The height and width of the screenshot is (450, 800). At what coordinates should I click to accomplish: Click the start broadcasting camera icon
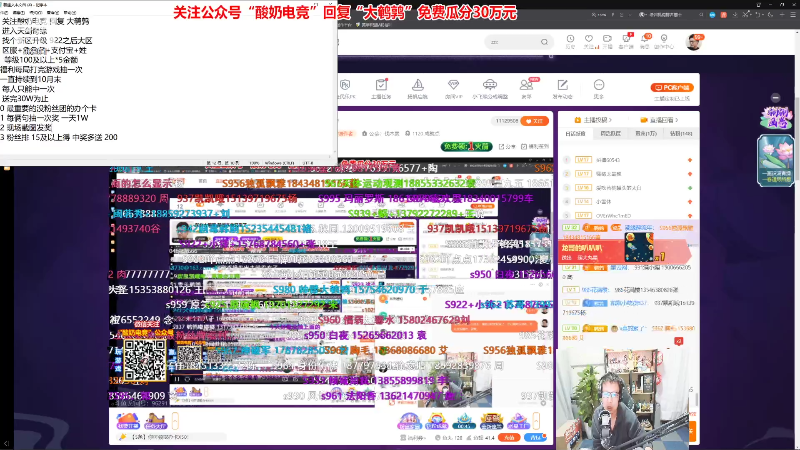click(607, 39)
